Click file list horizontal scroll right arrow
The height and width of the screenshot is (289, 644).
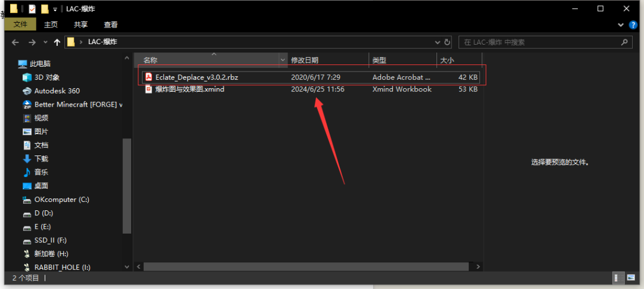click(477, 266)
